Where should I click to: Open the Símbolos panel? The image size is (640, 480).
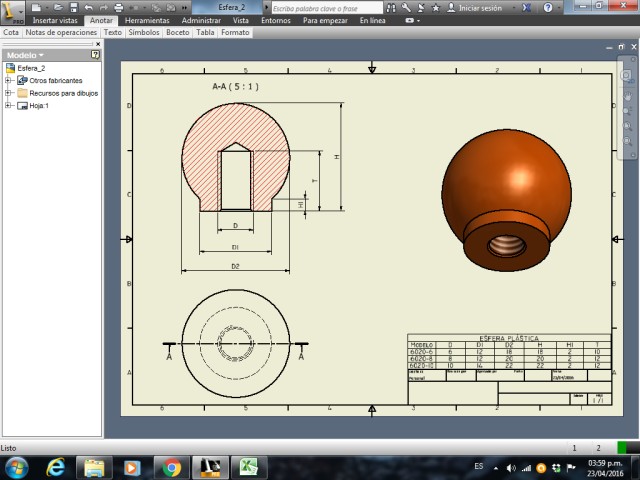143,32
